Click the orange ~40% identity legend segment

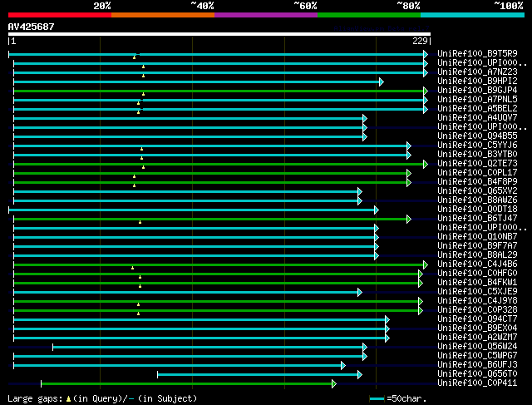pyautogui.click(x=163, y=15)
